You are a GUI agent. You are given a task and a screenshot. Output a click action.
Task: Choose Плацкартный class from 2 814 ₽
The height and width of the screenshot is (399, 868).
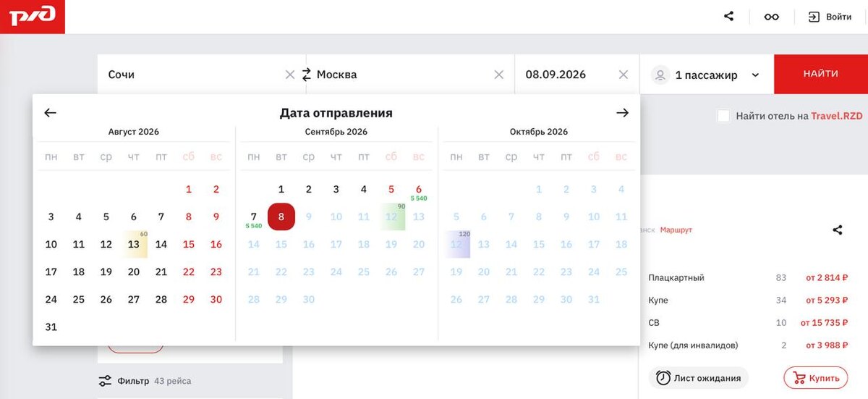[748, 277]
